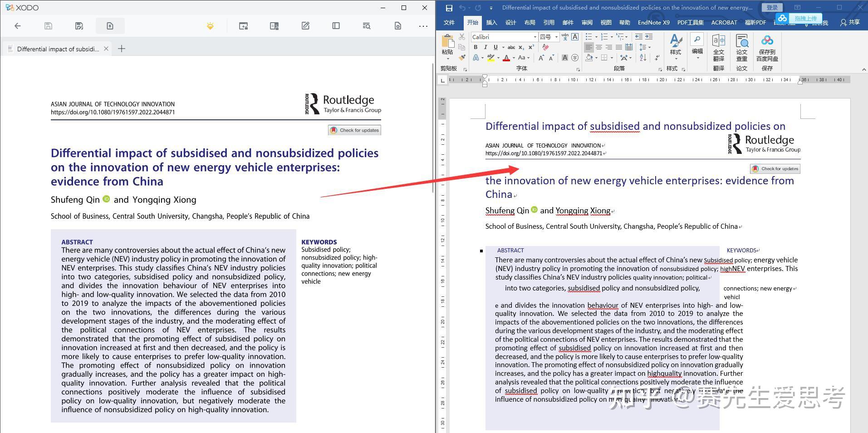Toggle Align Right paragraph alignment
Image resolution: width=868 pixels, height=433 pixels.
tap(609, 47)
